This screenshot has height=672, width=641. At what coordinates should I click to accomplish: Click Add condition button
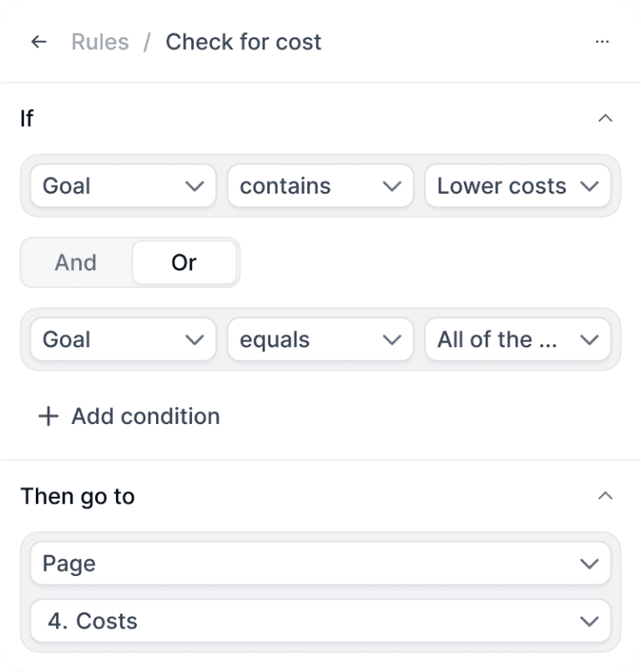coord(145,417)
